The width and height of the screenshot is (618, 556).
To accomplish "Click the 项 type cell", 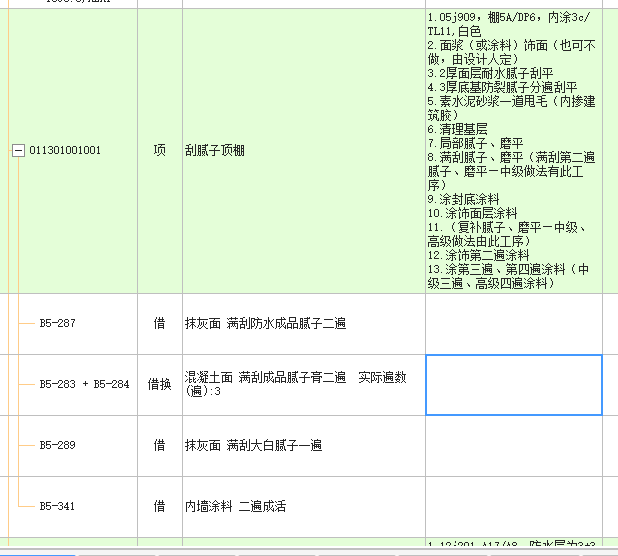I will tap(160, 151).
